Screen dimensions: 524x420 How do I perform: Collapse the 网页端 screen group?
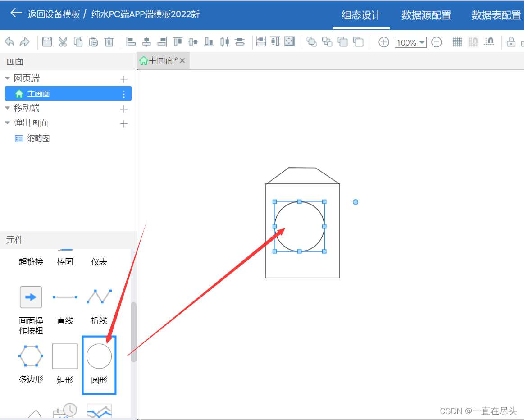click(7, 78)
